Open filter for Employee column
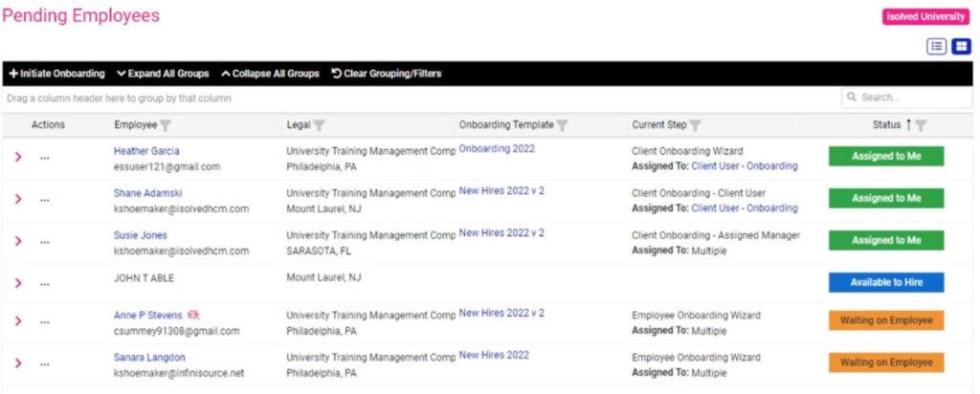Viewport: 980px width, 394px height. click(165, 125)
